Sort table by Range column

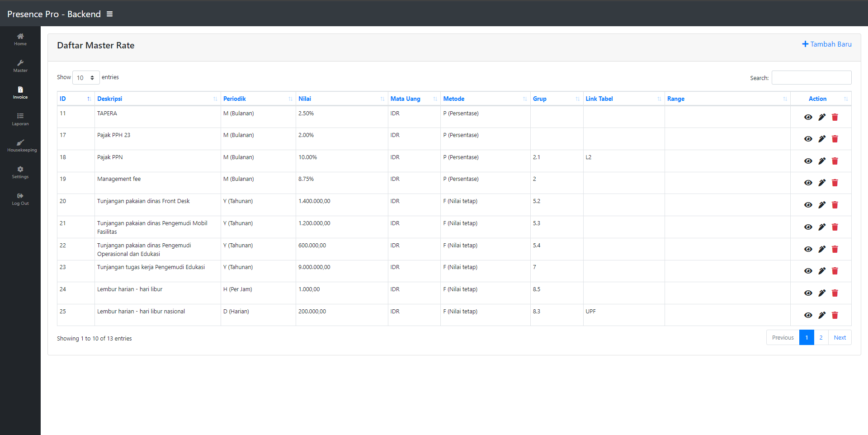coord(727,99)
